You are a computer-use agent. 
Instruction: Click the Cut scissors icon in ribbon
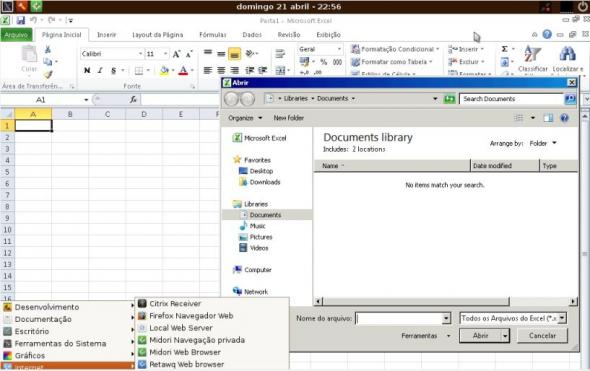tap(48, 50)
